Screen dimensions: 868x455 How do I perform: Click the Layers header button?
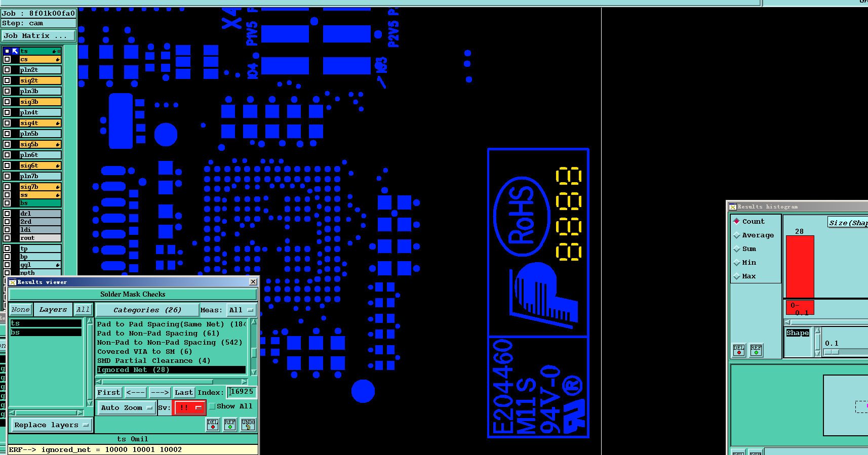point(53,310)
